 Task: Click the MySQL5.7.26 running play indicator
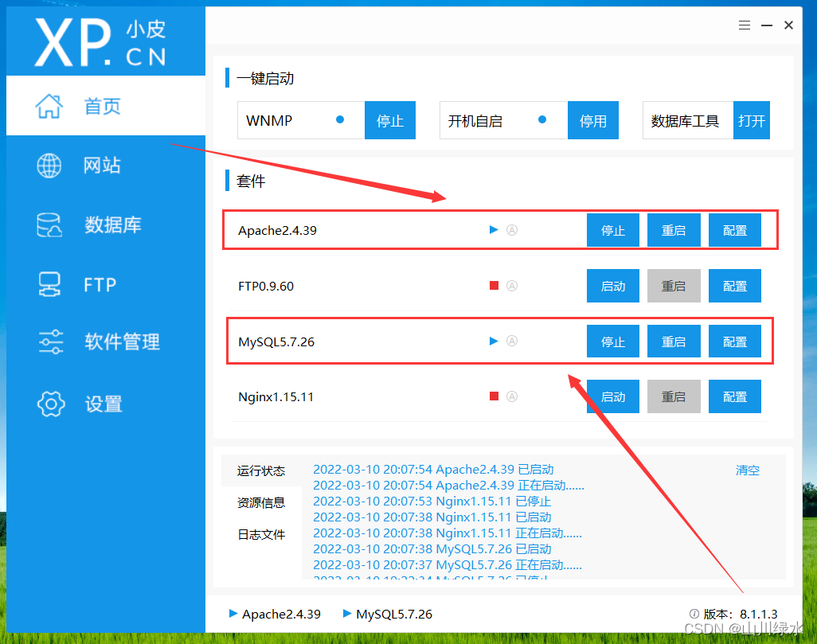(494, 342)
